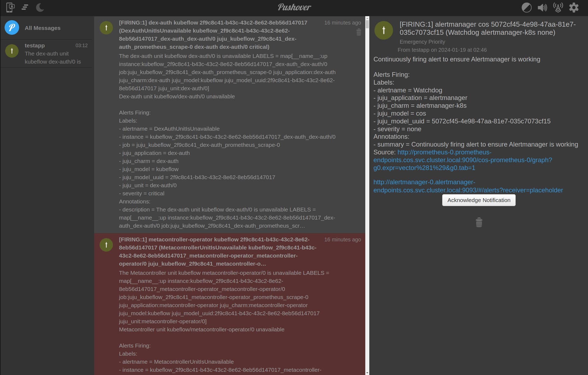Click the Pushover title heading
Screen dimensions: 588x375
294,7
